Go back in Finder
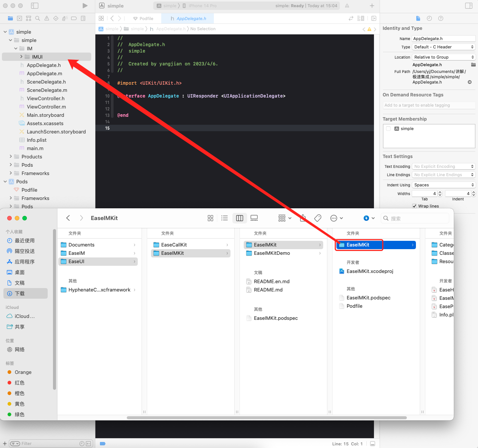This screenshot has width=478, height=448. pyautogui.click(x=68, y=218)
